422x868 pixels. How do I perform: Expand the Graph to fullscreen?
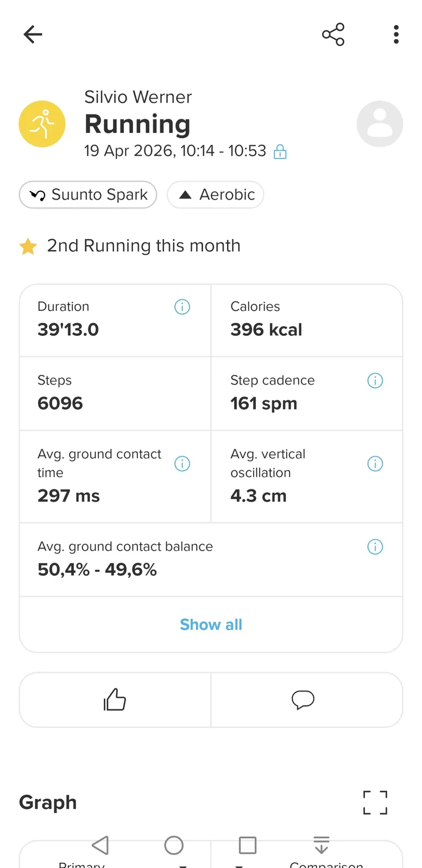[375, 802]
